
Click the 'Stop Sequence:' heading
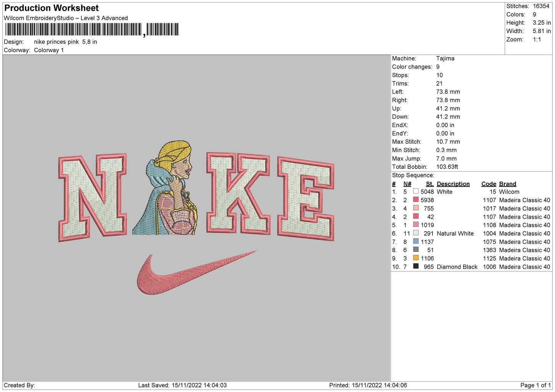coord(413,175)
